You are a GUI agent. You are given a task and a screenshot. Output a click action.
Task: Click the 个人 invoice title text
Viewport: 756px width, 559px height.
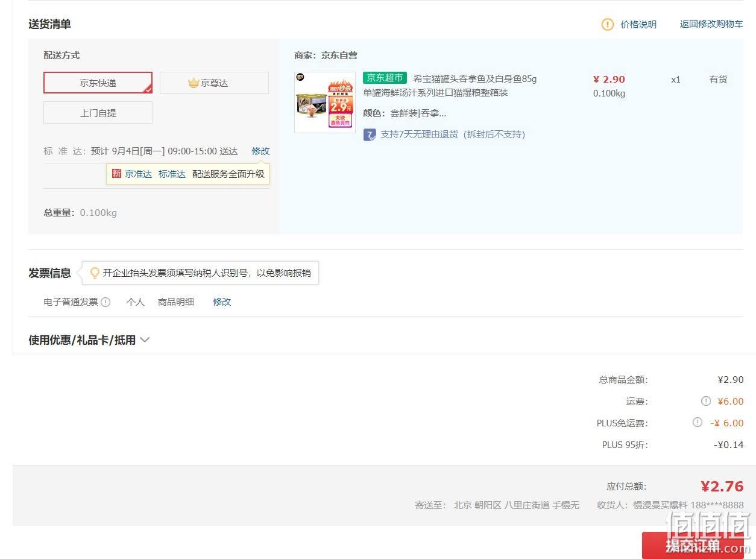point(136,302)
